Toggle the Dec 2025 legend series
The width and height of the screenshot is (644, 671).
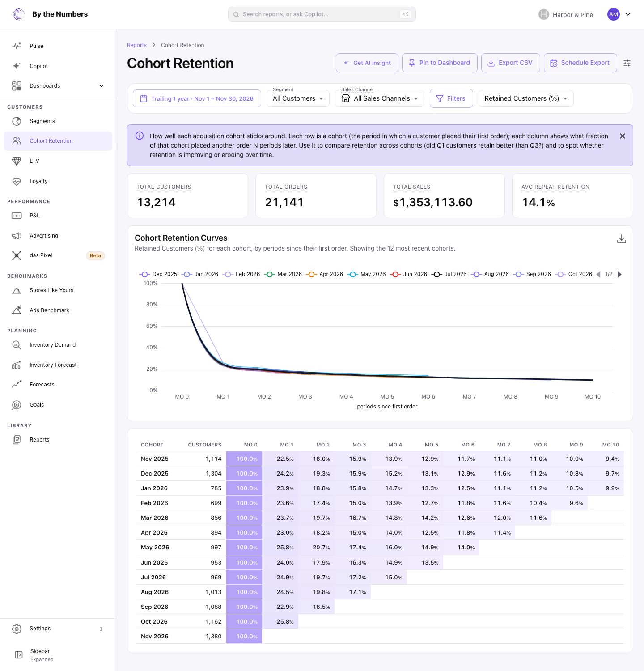(159, 274)
